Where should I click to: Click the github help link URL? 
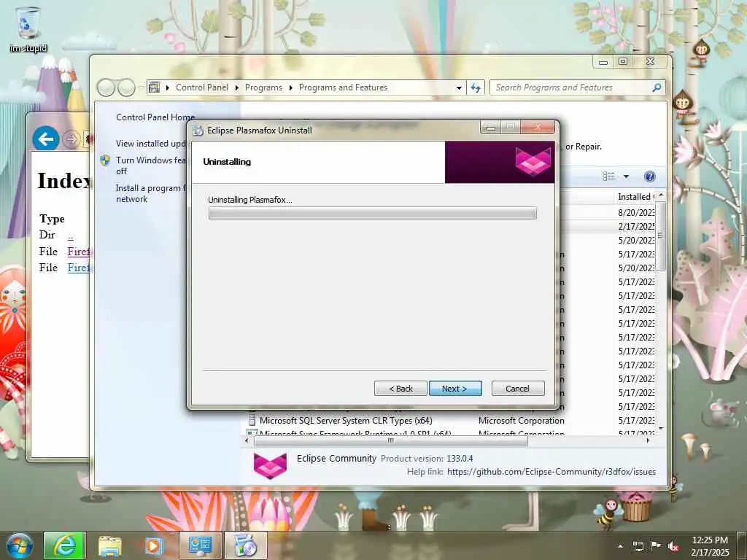(x=551, y=472)
